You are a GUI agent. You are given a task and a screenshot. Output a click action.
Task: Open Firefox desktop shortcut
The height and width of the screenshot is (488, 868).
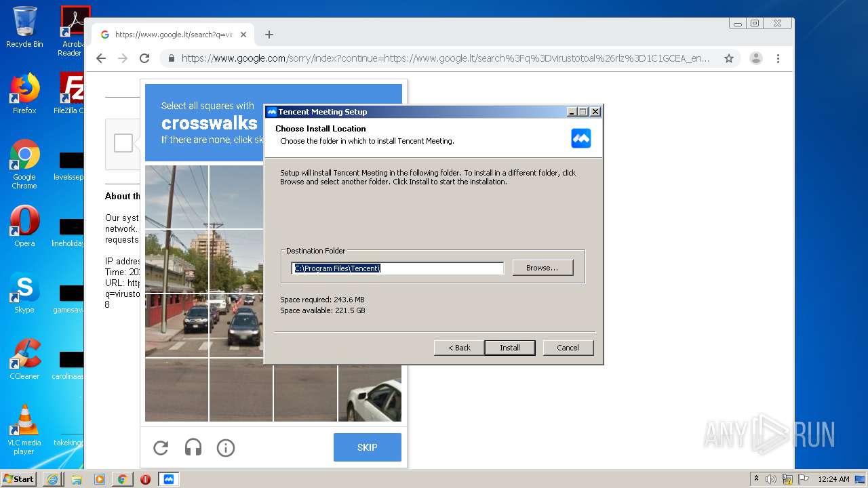pyautogui.click(x=24, y=94)
